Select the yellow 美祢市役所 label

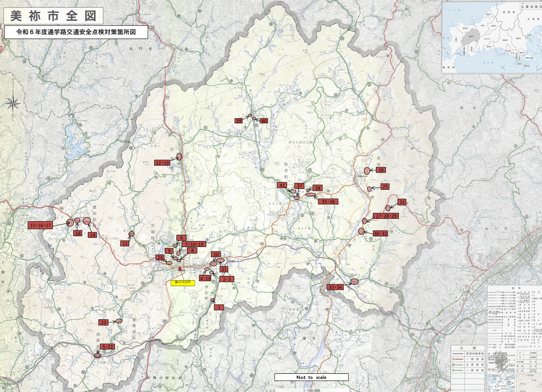click(x=183, y=283)
